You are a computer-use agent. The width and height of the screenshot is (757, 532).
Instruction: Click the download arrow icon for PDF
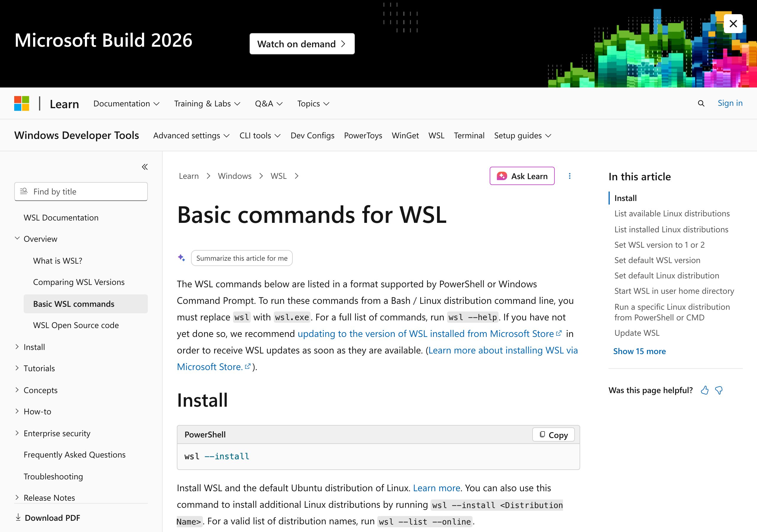tap(18, 517)
